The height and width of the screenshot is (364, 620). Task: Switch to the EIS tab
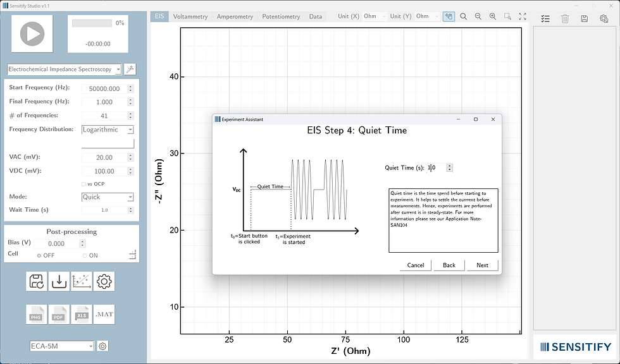click(x=159, y=16)
